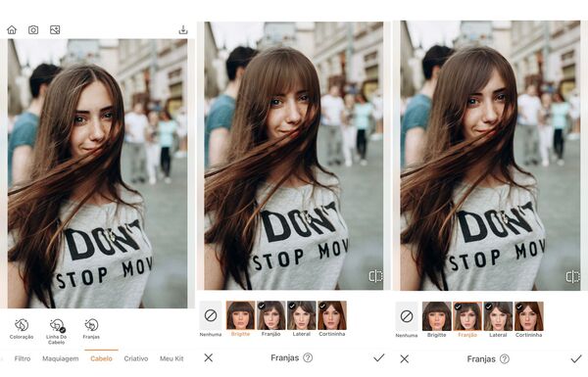
Task: Select the Lateral bangs thumbnail in the right screen
Action: point(498,316)
